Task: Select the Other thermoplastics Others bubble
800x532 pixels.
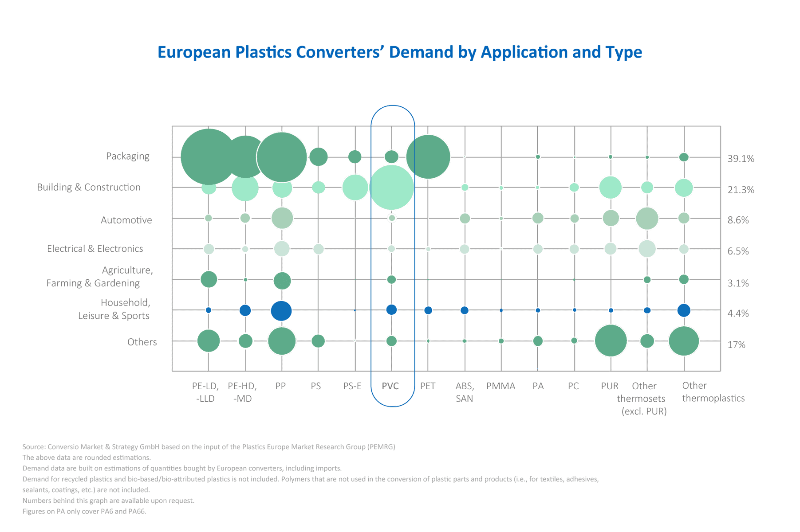Action: coord(684,341)
